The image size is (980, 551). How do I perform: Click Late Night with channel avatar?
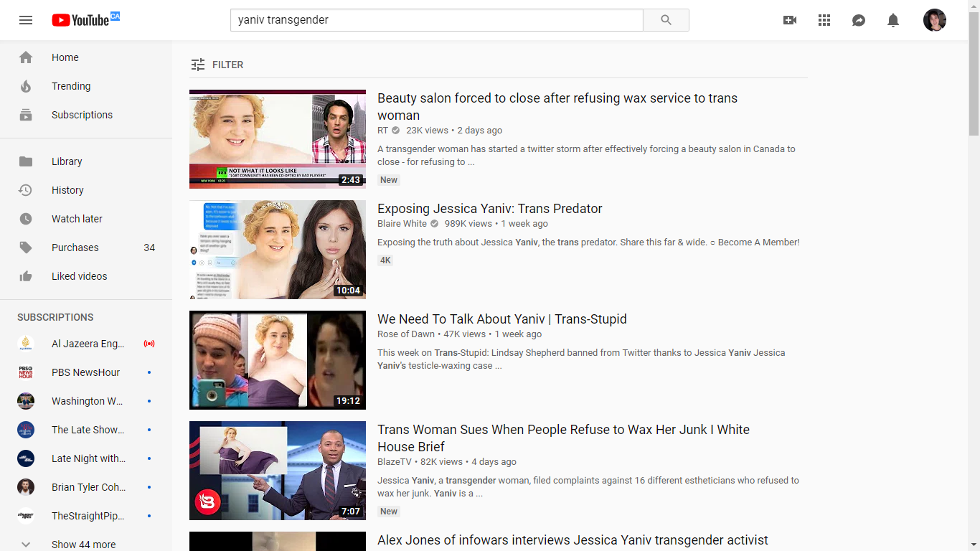[x=26, y=458]
